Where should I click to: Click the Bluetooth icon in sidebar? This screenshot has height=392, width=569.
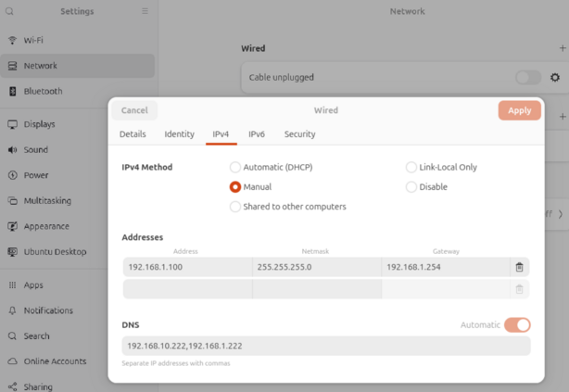(x=12, y=91)
